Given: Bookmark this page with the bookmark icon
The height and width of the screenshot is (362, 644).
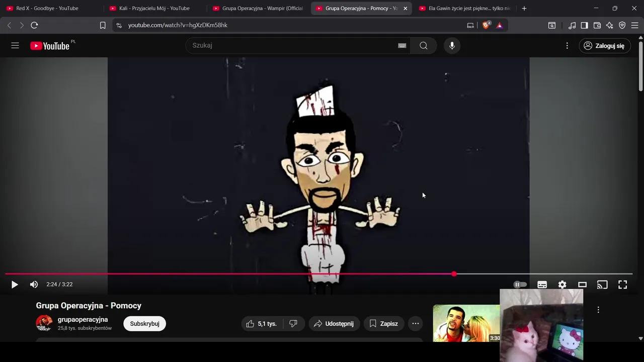Looking at the screenshot, I should (x=103, y=25).
